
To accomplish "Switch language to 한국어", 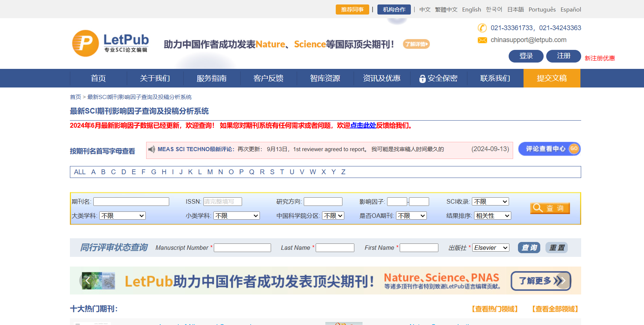I will [x=494, y=10].
